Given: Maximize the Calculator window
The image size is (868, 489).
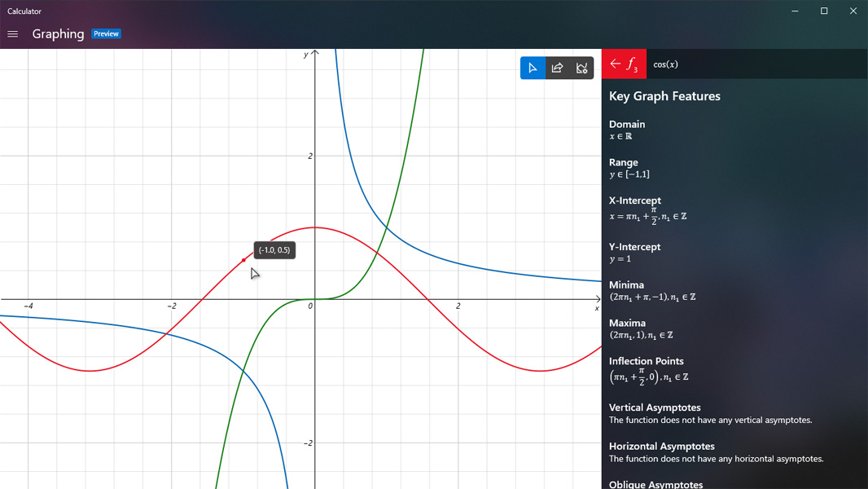Looking at the screenshot, I should pos(824,11).
